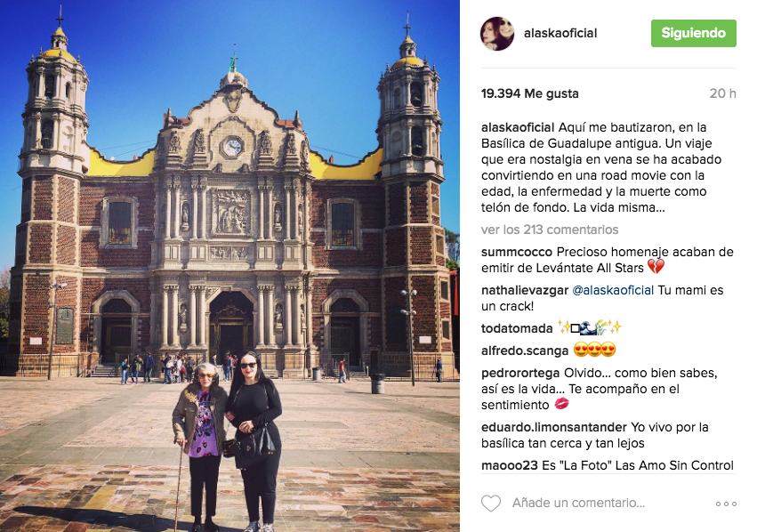Screen dimensions: 757x532
Task: Open nathalievazgar commenter profile
Action: (x=525, y=290)
